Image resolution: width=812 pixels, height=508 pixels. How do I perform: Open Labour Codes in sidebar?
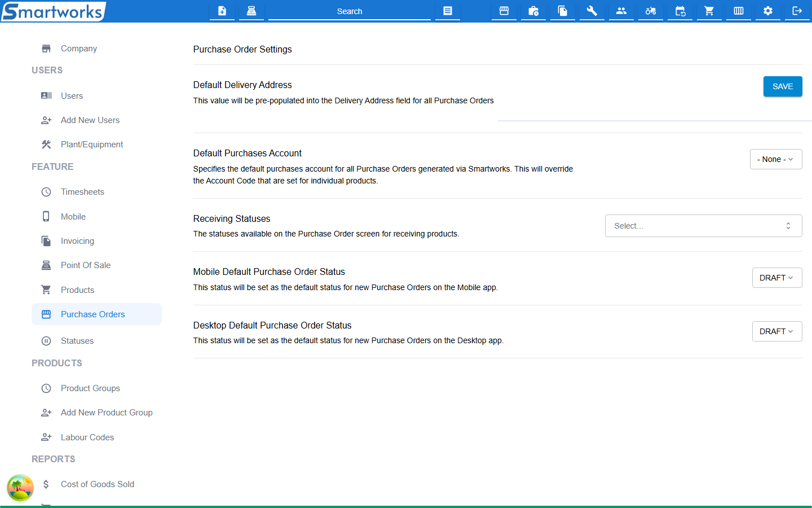96,437
